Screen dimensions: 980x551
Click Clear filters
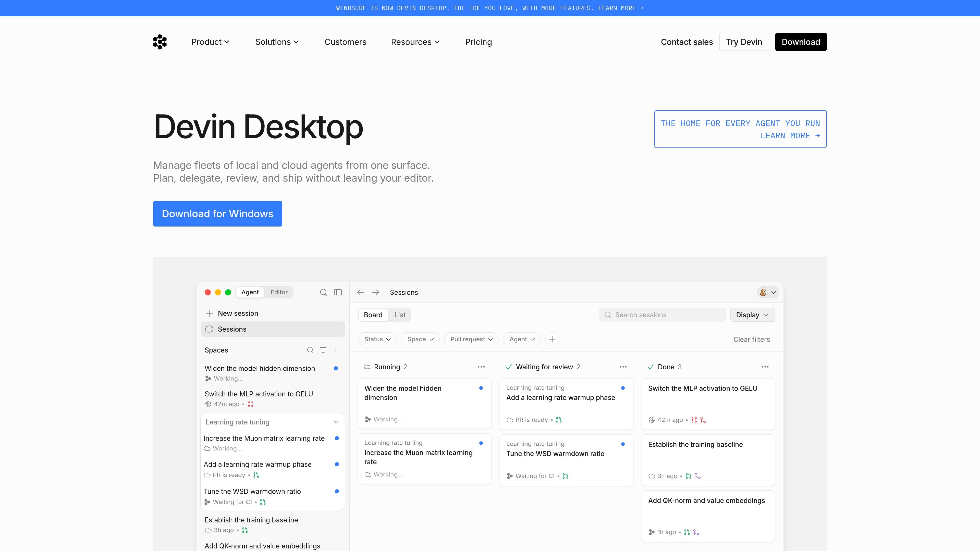[751, 339]
